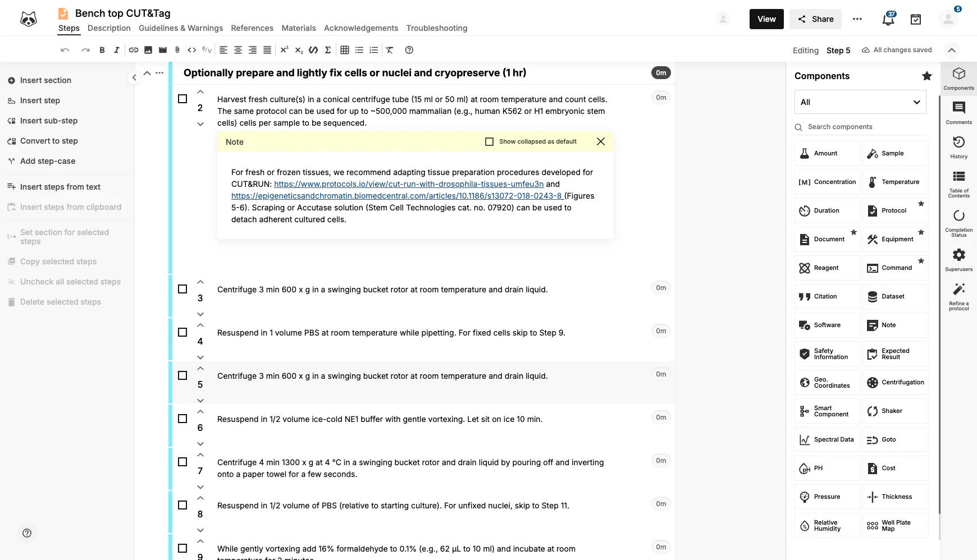Collapse the editing toolbar with up chevron
Image resolution: width=977 pixels, height=560 pixels.
[952, 50]
